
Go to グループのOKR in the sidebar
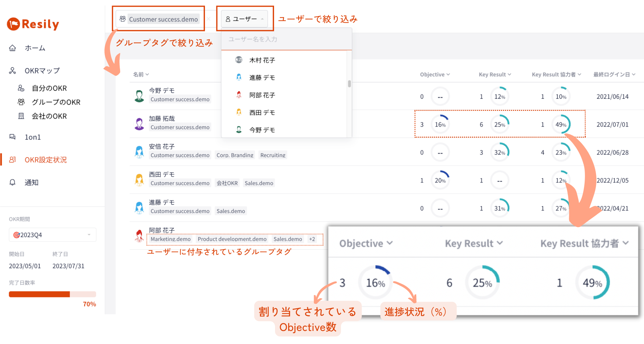(x=56, y=102)
